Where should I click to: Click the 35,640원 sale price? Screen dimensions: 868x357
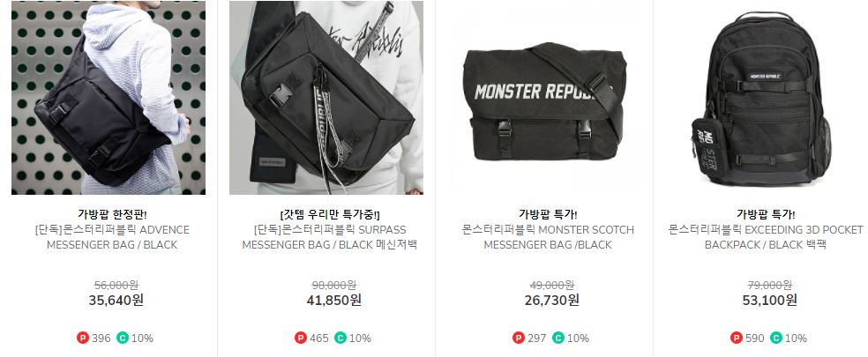pos(116,300)
